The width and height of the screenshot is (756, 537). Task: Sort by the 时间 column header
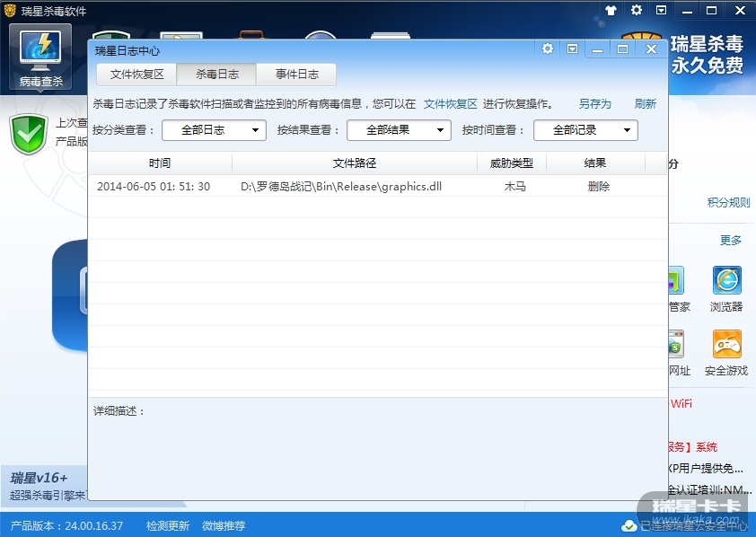tap(160, 163)
